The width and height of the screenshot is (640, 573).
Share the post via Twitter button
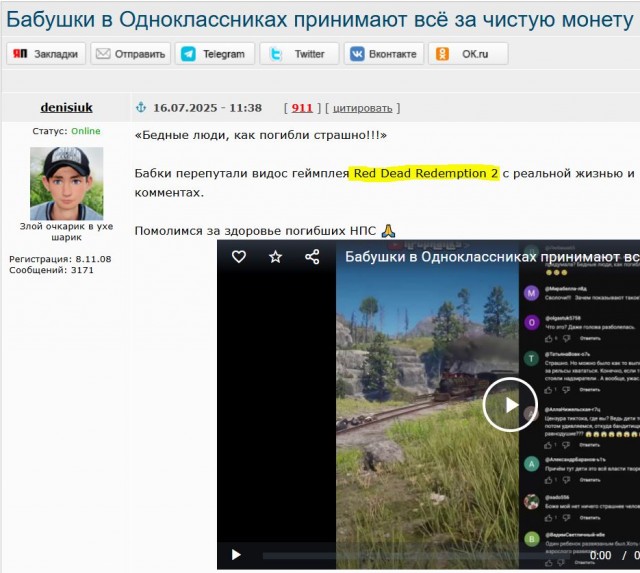(299, 54)
